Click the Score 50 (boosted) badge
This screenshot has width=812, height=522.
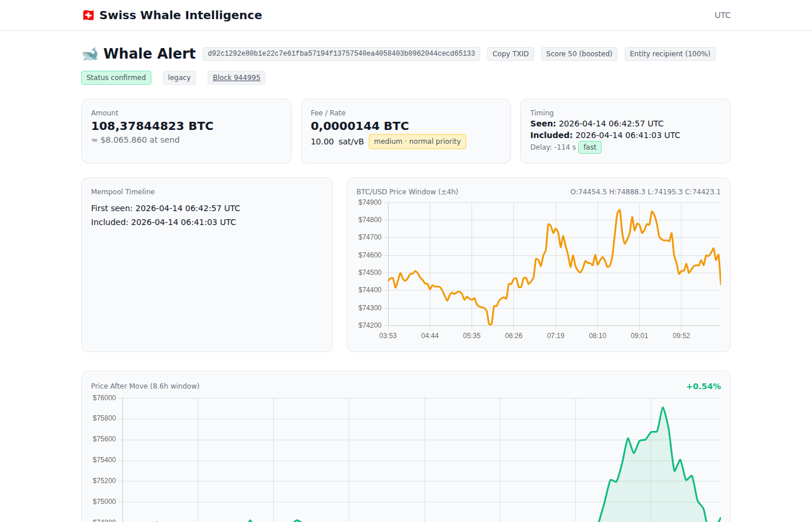tap(579, 53)
